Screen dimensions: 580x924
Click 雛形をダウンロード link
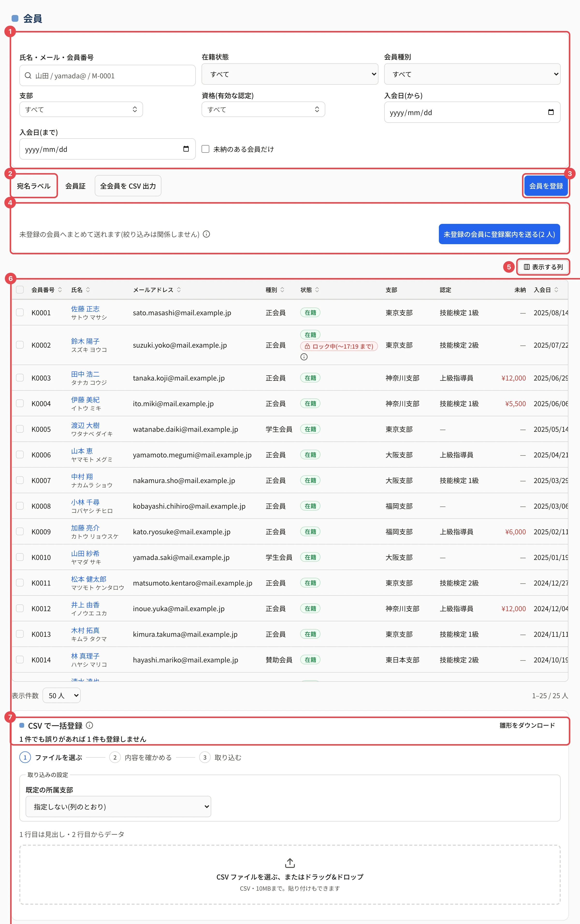(527, 725)
